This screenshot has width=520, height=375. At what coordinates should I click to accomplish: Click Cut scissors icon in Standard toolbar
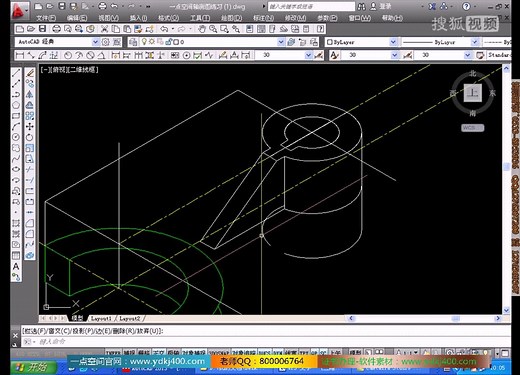(104, 29)
